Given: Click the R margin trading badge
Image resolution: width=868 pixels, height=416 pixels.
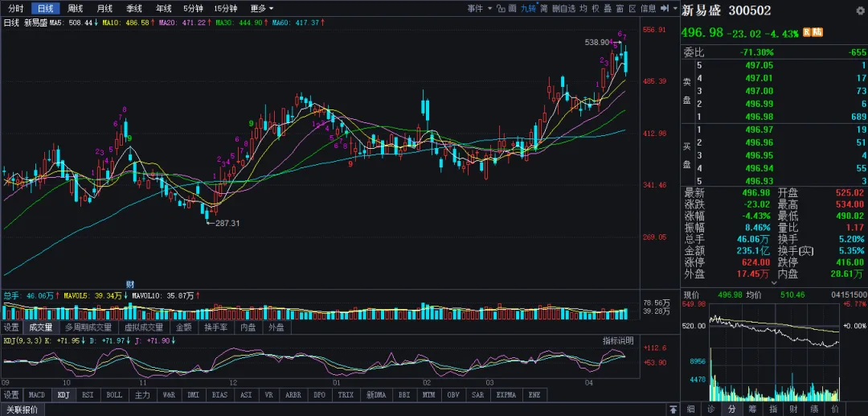Looking at the screenshot, I should point(807,32).
